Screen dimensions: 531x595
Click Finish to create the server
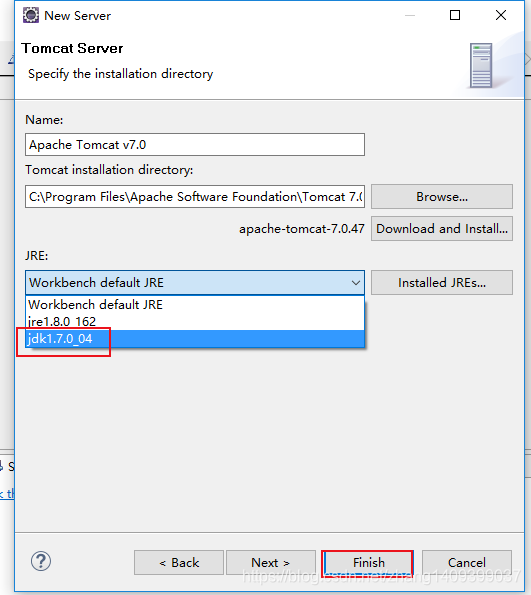(x=368, y=562)
